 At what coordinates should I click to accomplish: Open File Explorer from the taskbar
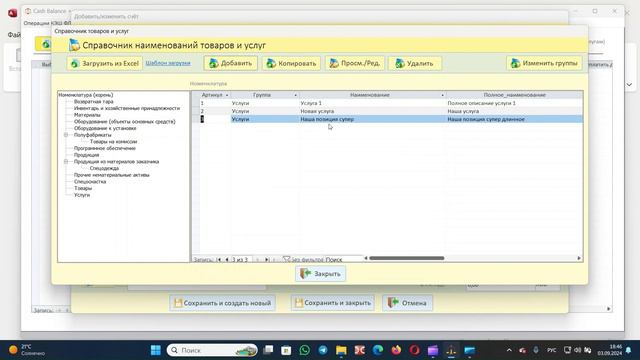point(341,350)
